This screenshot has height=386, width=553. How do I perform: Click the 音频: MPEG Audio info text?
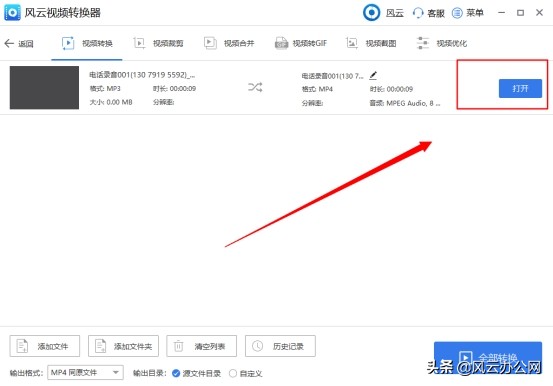point(405,103)
